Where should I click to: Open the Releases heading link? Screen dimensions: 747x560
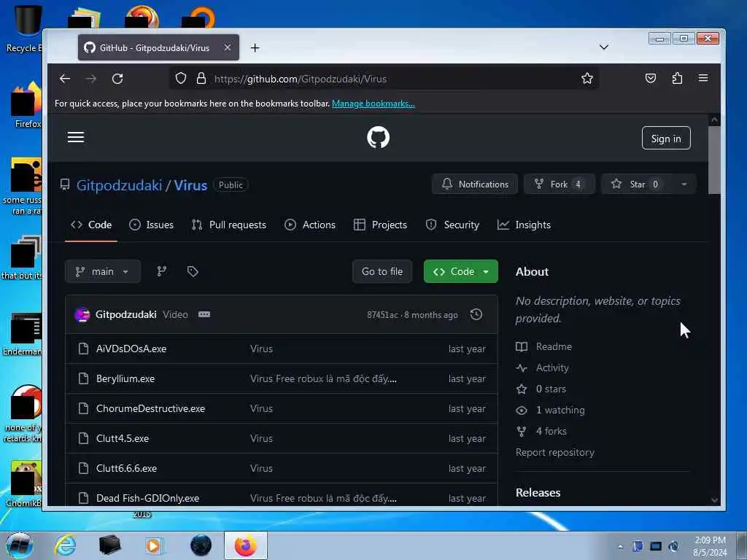[x=538, y=493]
